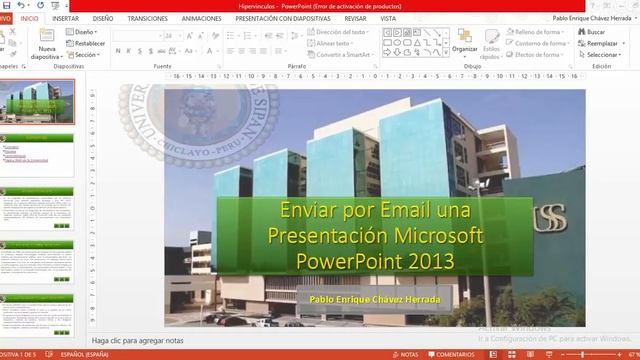The image size is (640, 360).
Task: Decrease the list indent level
Action: 268,36
